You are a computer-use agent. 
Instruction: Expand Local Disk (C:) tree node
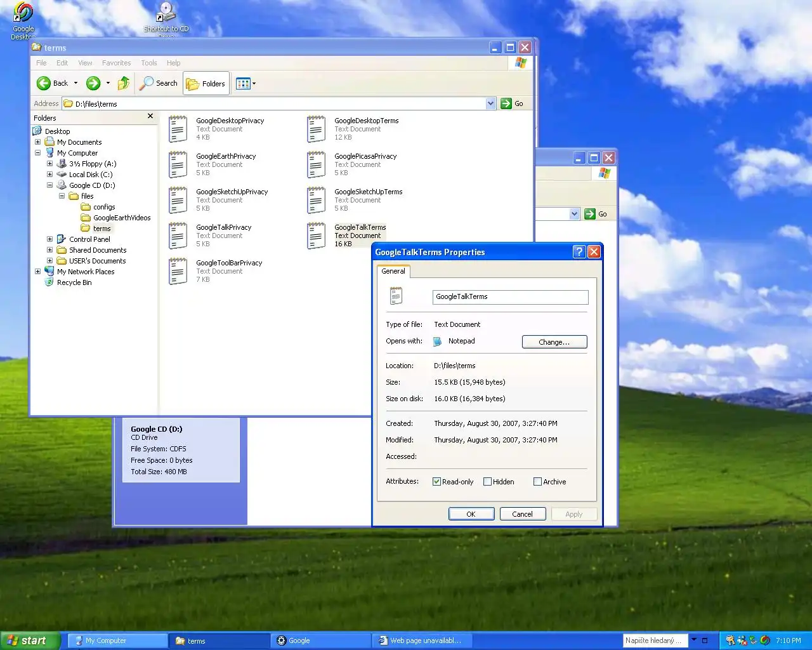coord(49,175)
